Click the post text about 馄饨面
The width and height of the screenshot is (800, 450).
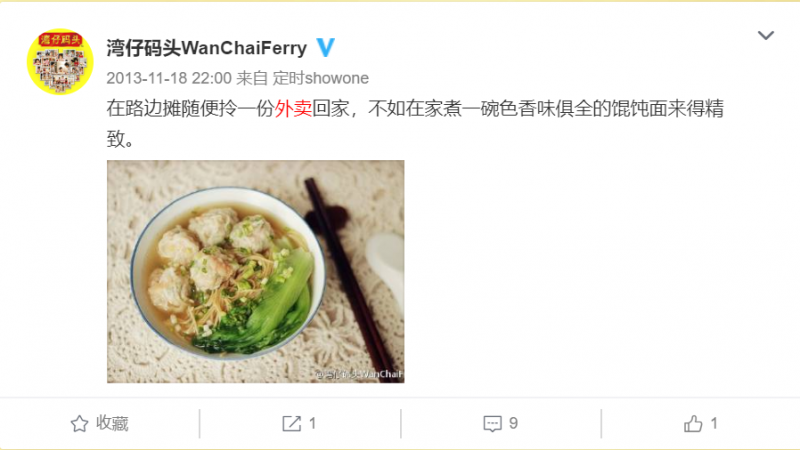[415, 123]
